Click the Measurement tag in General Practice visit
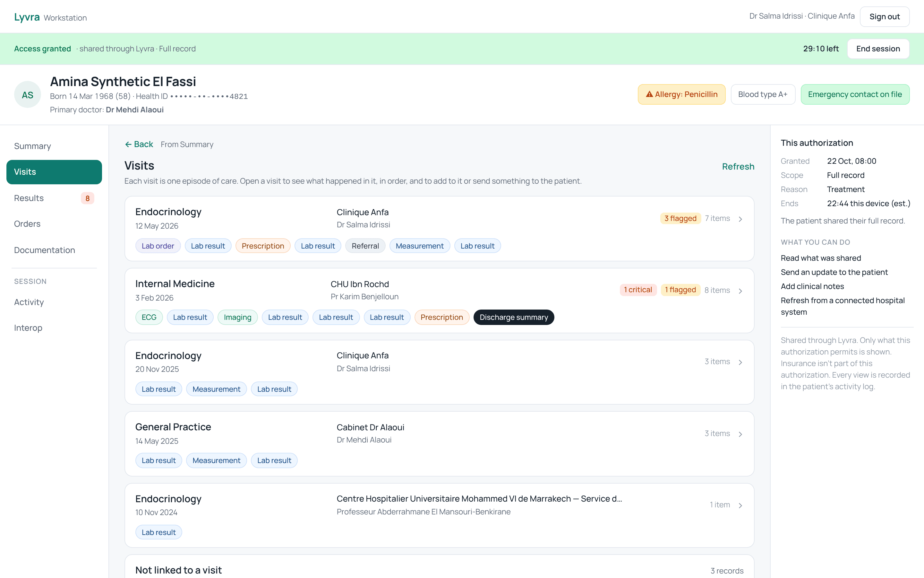The image size is (924, 578). coord(217,461)
